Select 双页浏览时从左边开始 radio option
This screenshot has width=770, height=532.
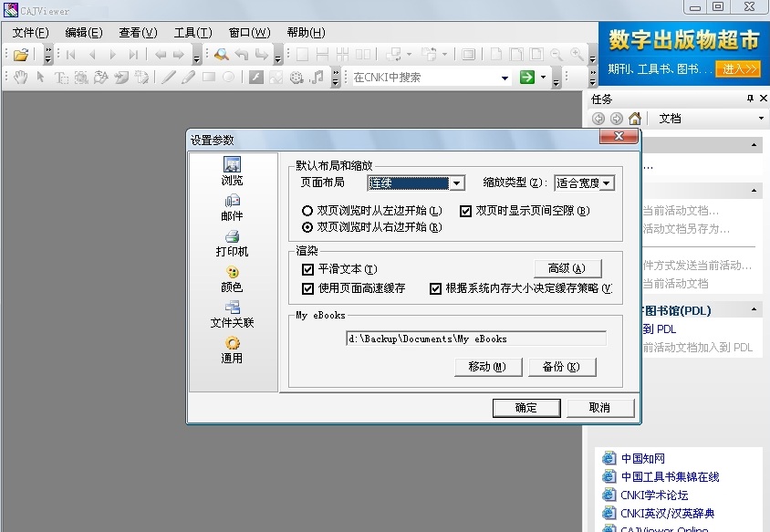click(x=307, y=211)
